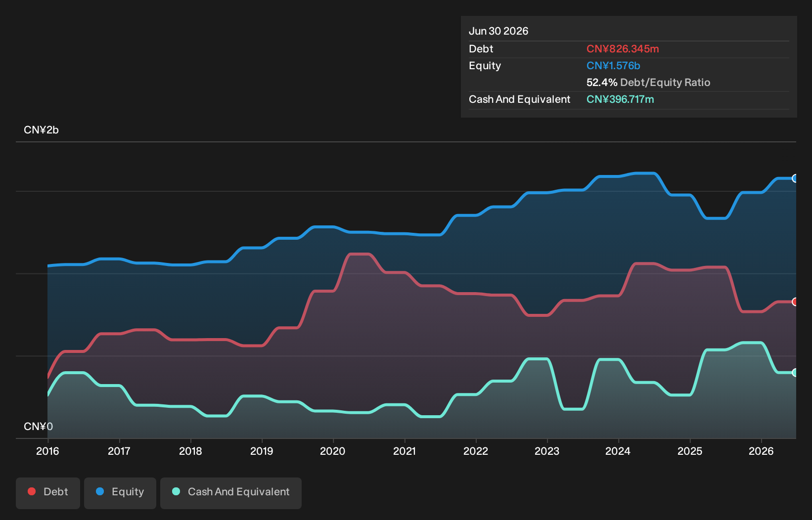Click the CN¥2b y-axis label
The width and height of the screenshot is (812, 520).
[x=42, y=130]
